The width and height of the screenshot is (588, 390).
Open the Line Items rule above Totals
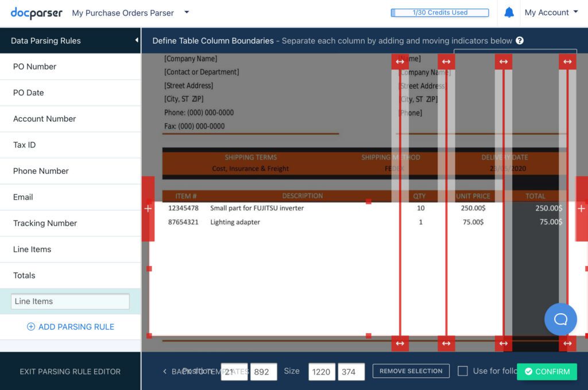pos(71,249)
